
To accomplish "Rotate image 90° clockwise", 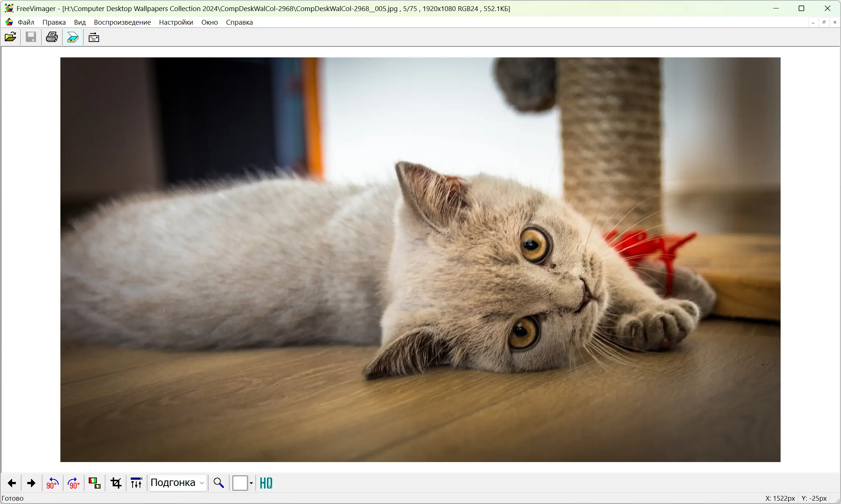I will click(74, 483).
